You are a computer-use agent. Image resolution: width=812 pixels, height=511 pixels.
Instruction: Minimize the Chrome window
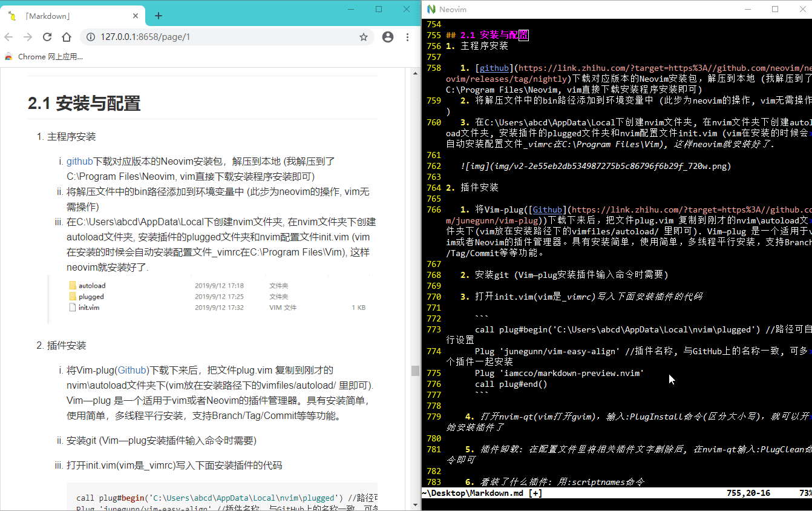pos(352,9)
